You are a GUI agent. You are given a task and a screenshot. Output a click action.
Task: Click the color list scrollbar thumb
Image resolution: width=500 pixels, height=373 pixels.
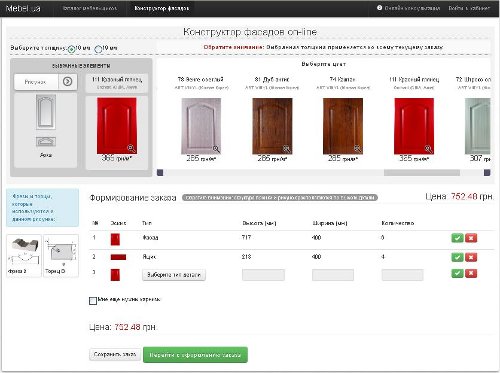(x=422, y=173)
